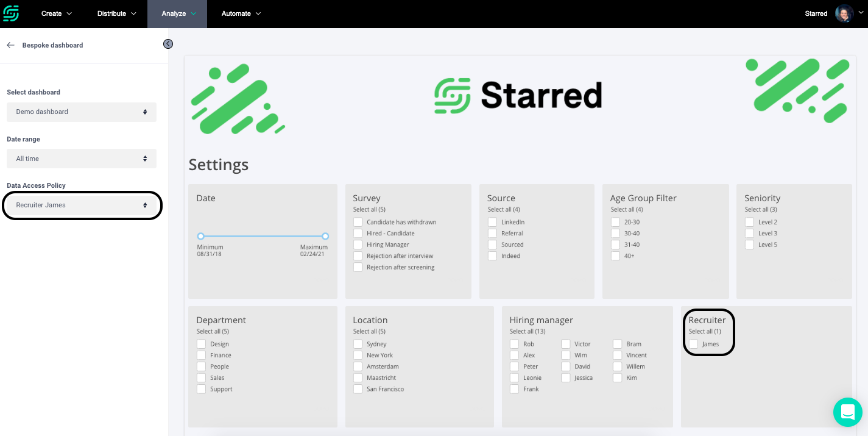Check hiring manager Rob
This screenshot has height=436, width=868.
pos(515,344)
